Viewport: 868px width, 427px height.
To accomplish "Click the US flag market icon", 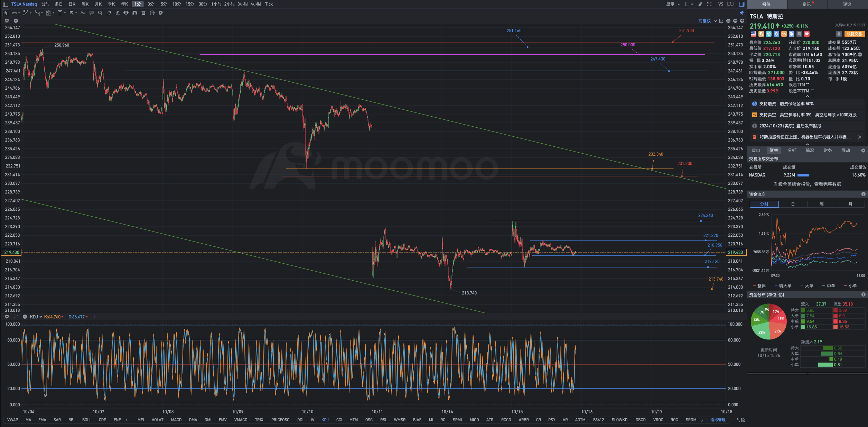I will click(754, 34).
